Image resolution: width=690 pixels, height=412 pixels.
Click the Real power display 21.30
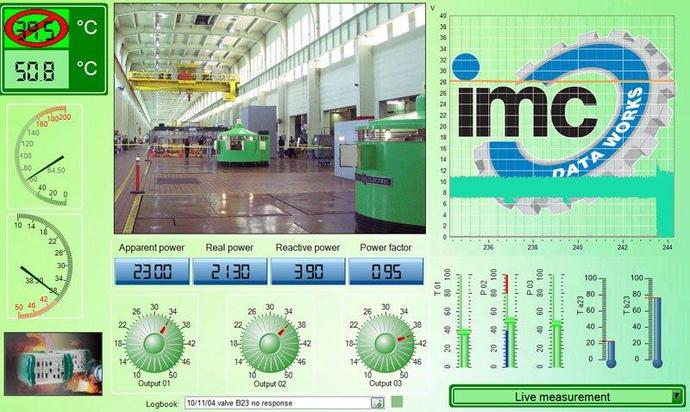point(230,272)
